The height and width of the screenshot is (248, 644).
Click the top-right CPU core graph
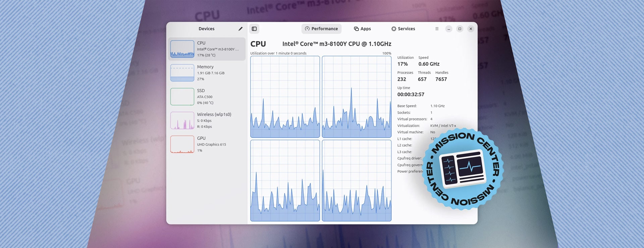pyautogui.click(x=357, y=97)
